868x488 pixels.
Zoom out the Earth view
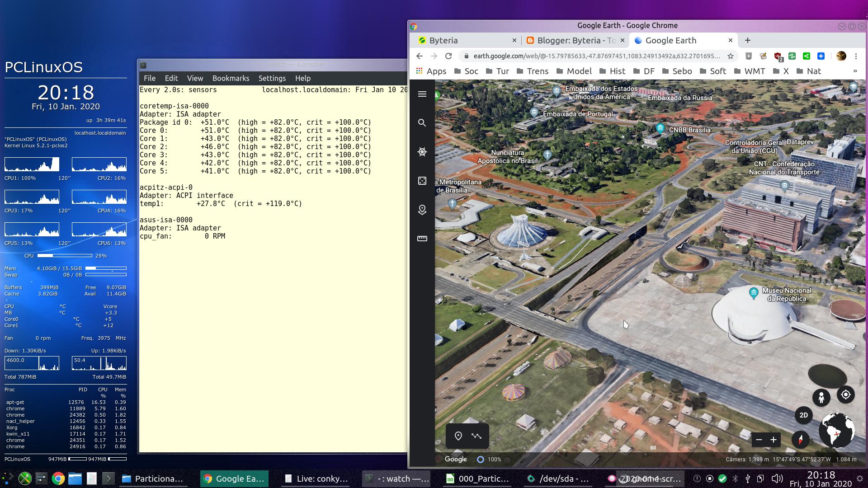[x=759, y=440]
